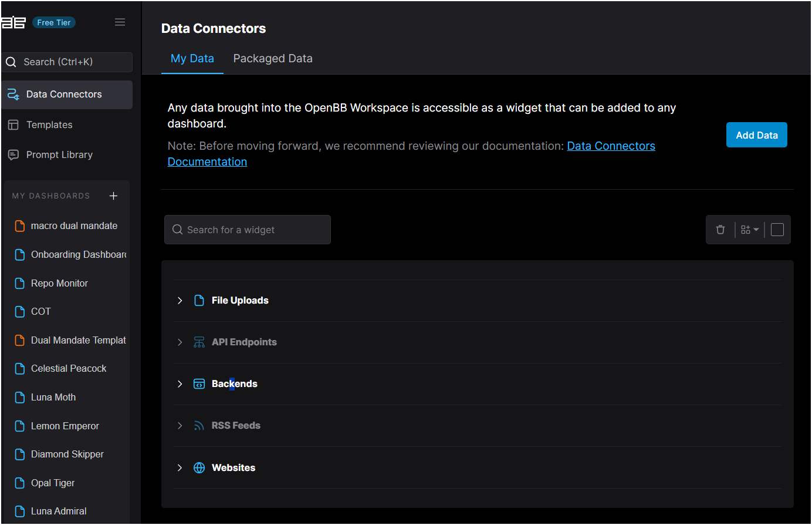Viewport: 812px width, 525px height.
Task: Expand the API Endpoints section
Action: [180, 342]
